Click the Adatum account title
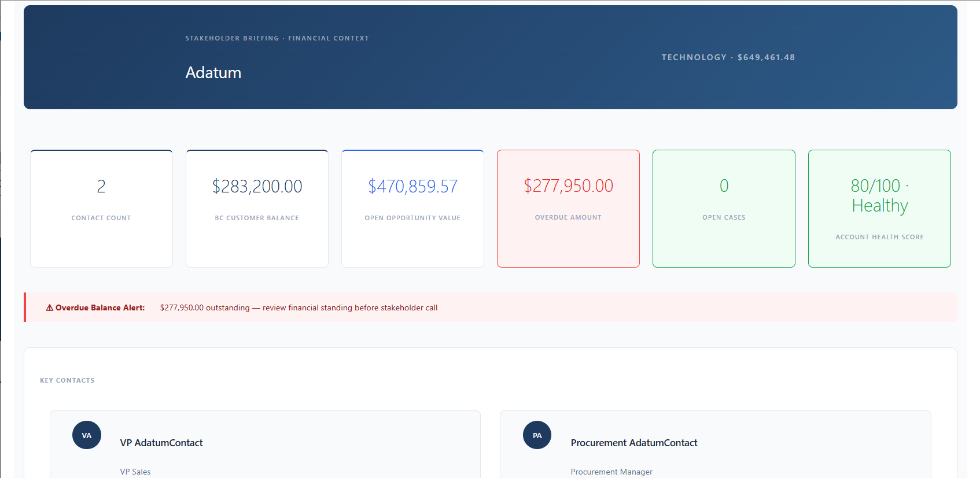Image resolution: width=980 pixels, height=478 pixels. point(213,72)
